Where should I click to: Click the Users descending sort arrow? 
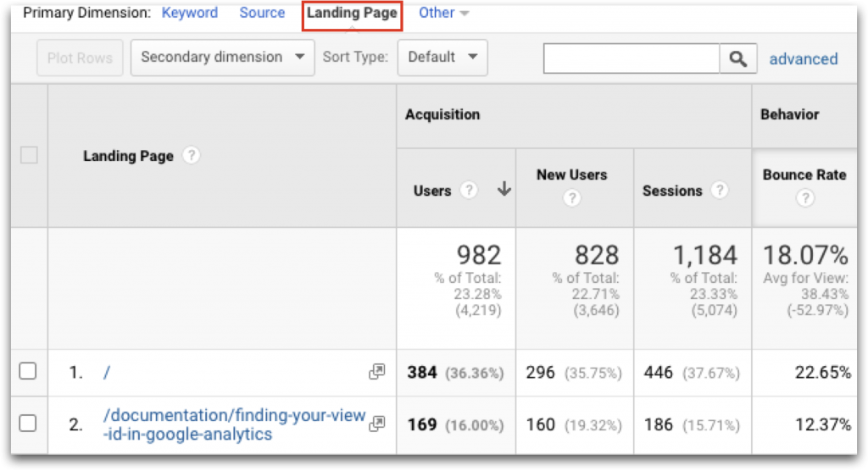pos(504,189)
